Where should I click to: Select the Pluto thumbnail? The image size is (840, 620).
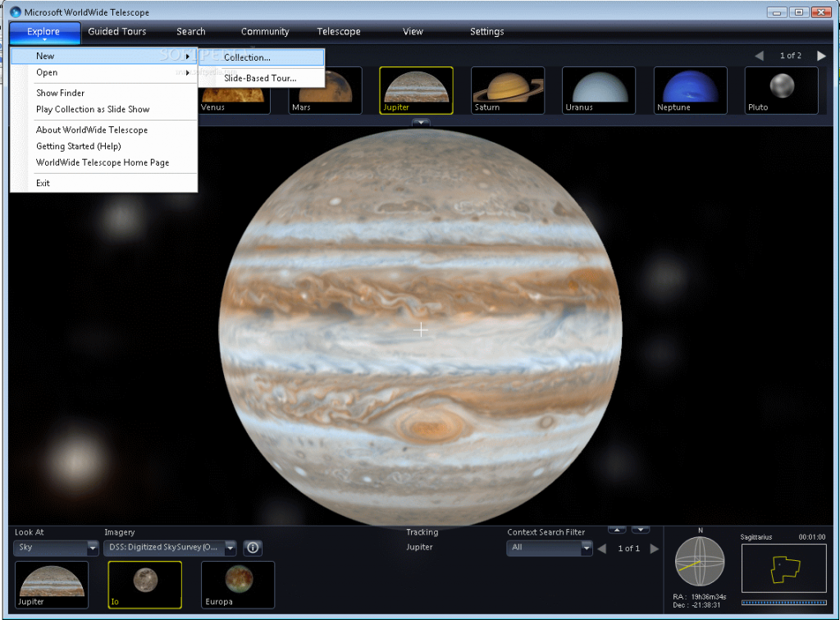pos(782,91)
